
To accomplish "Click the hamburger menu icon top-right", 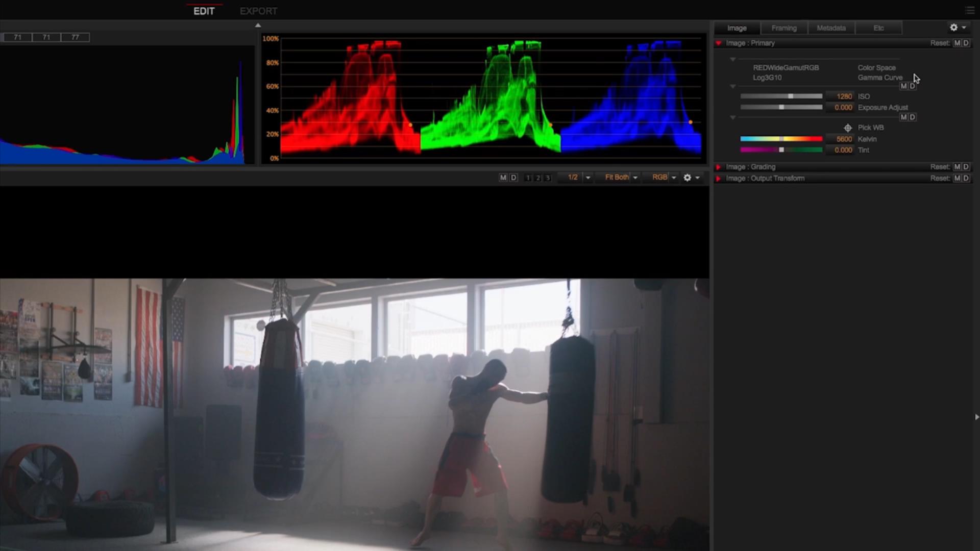I will point(970,10).
